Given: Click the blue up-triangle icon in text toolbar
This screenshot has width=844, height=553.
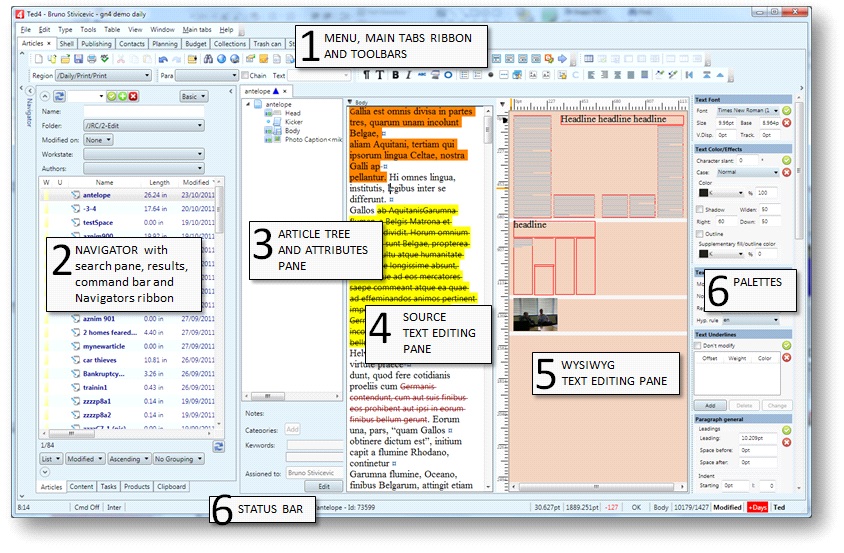Looking at the screenshot, I should point(720,75).
